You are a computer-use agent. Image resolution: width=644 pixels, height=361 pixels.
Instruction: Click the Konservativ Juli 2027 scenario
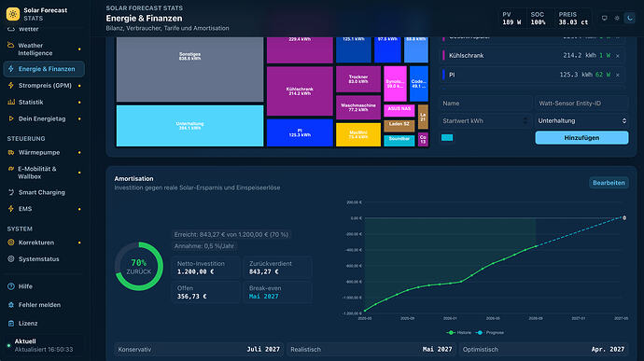tap(199, 350)
